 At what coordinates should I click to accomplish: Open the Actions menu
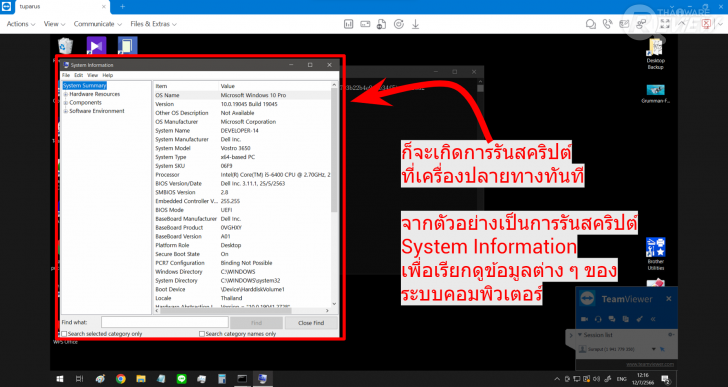click(21, 24)
